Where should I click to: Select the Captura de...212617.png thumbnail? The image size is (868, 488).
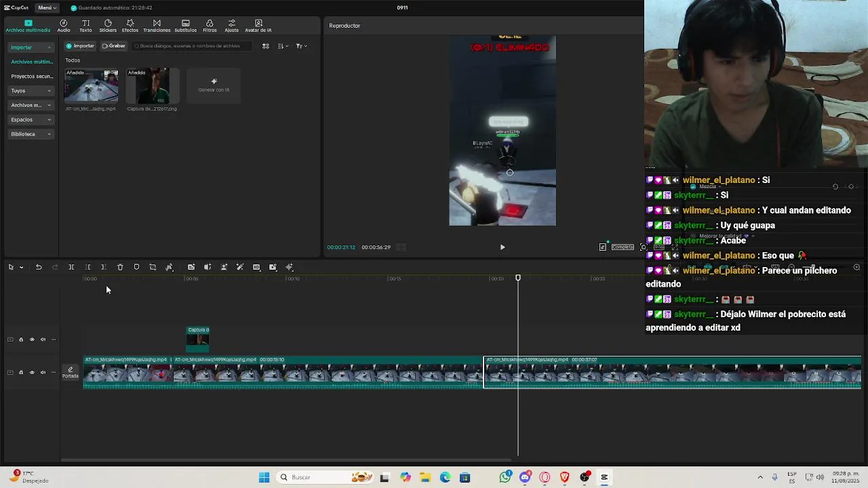coord(152,86)
